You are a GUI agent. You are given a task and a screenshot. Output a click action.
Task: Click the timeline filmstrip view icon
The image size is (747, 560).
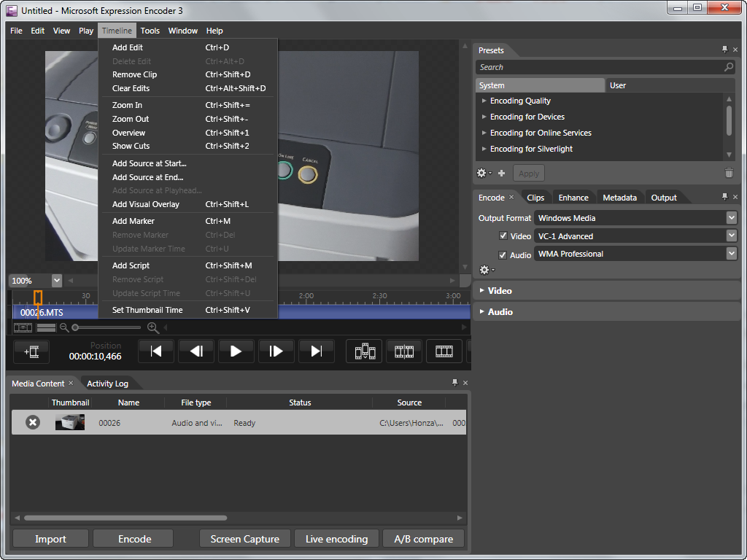23,327
